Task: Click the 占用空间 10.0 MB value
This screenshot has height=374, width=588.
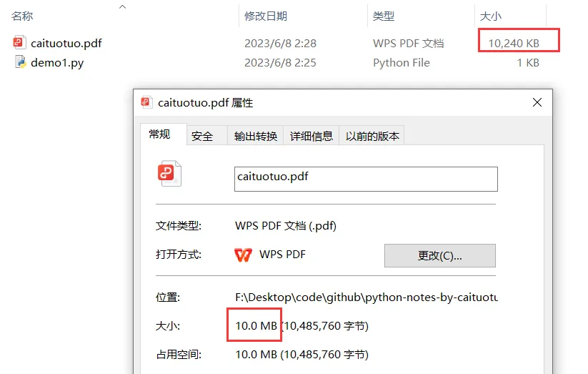Action: point(302,355)
